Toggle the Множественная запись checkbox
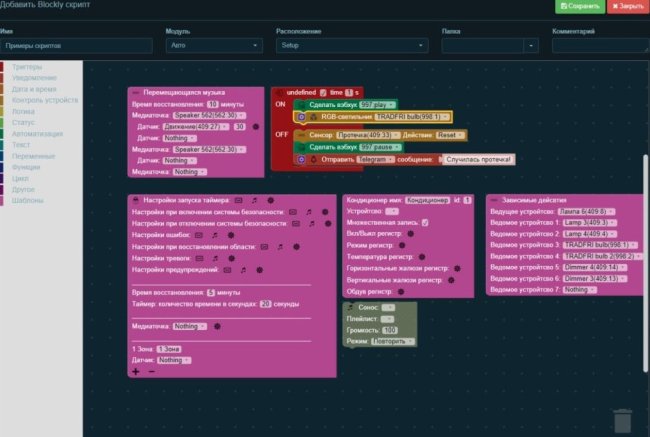This screenshot has width=650, height=437. point(423,222)
